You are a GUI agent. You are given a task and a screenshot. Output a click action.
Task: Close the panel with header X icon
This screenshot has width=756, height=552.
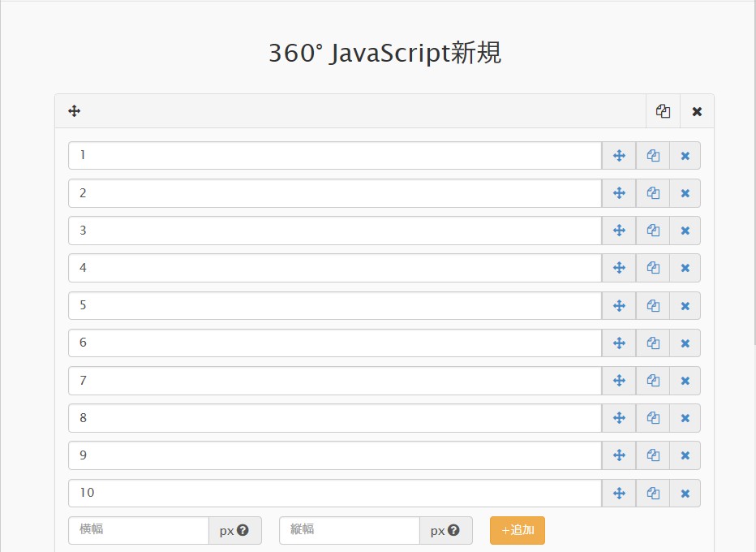point(697,111)
